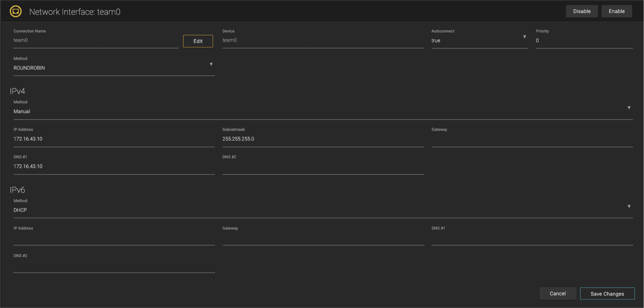Viewport: 644px width, 308px height.
Task: Disable the team0 network interface
Action: coord(582,11)
